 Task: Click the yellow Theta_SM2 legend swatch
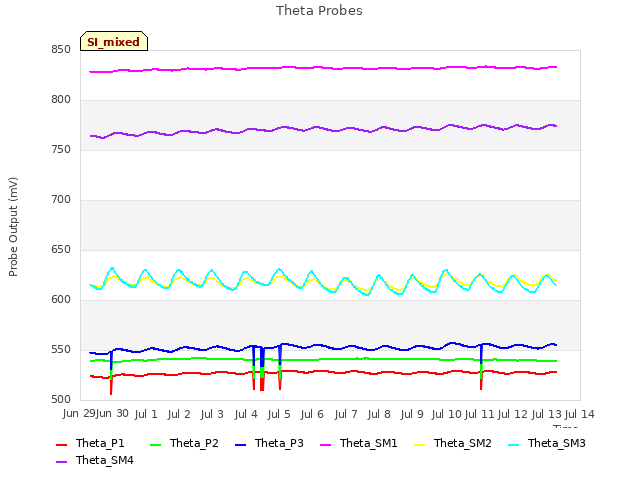pyautogui.click(x=419, y=444)
